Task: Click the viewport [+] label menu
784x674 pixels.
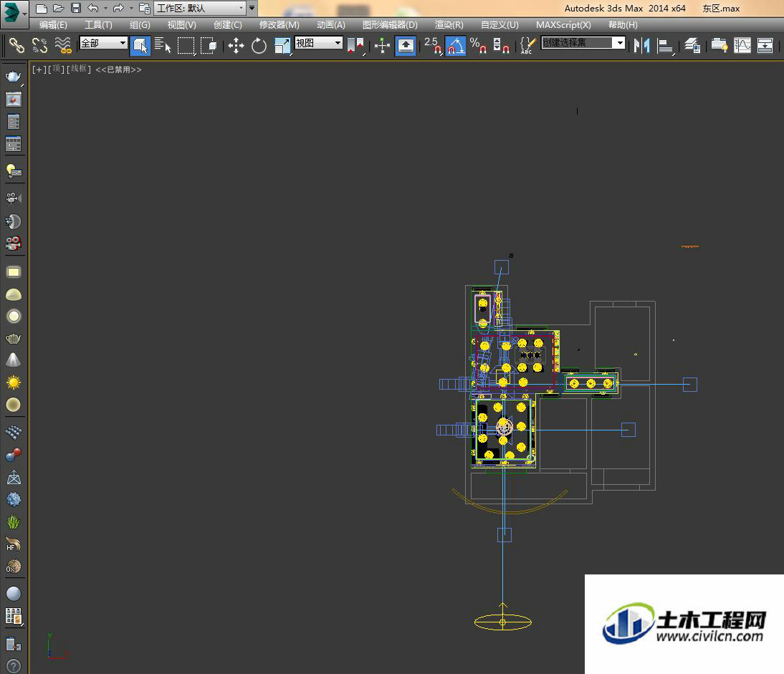Action: tap(39, 69)
